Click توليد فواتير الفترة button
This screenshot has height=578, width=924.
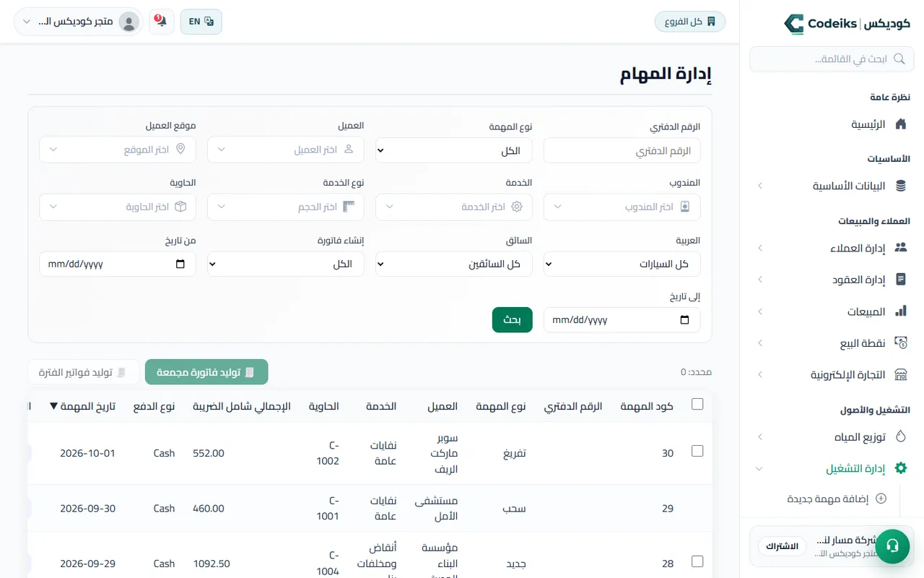pos(84,372)
